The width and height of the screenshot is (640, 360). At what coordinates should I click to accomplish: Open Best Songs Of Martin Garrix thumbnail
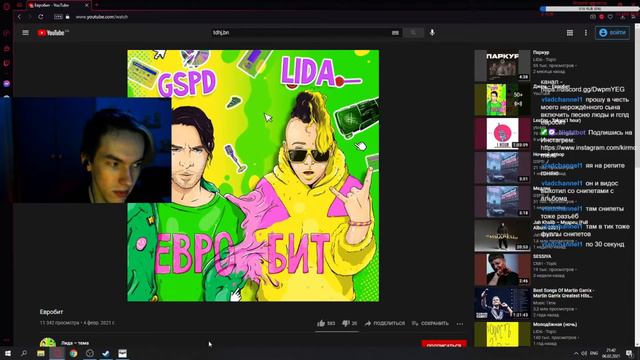click(x=502, y=303)
